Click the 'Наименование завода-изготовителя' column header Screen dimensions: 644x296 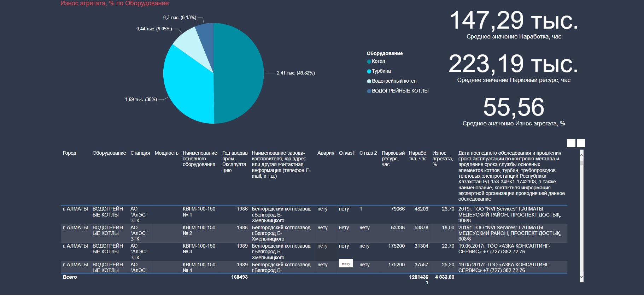coord(281,164)
